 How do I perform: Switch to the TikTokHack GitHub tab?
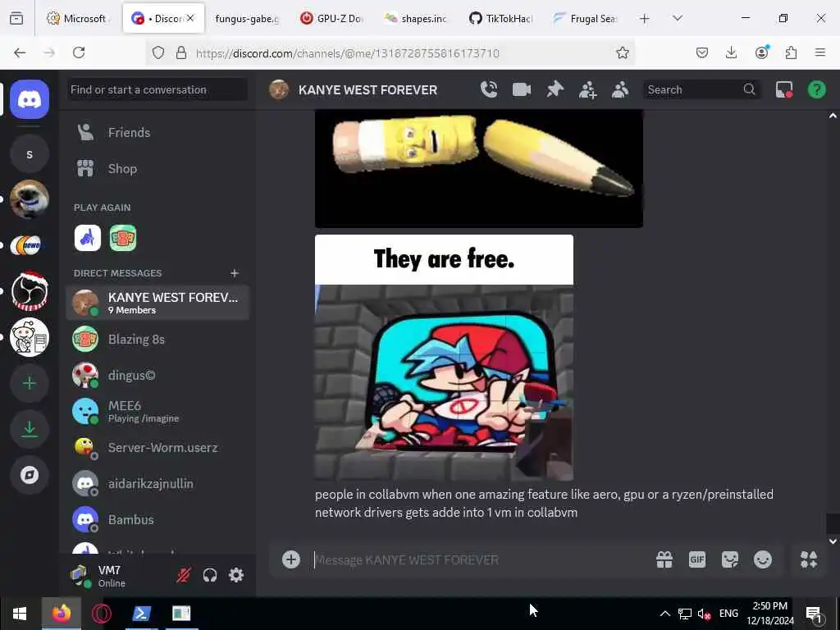pyautogui.click(x=501, y=19)
